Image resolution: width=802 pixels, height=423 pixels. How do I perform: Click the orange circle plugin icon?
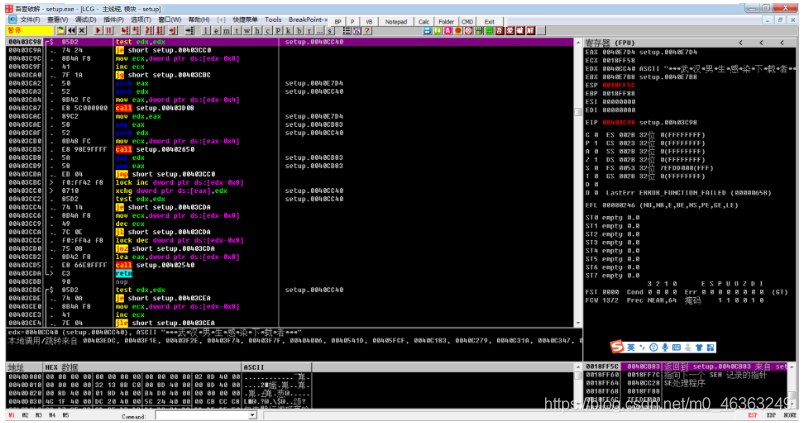[458, 31]
